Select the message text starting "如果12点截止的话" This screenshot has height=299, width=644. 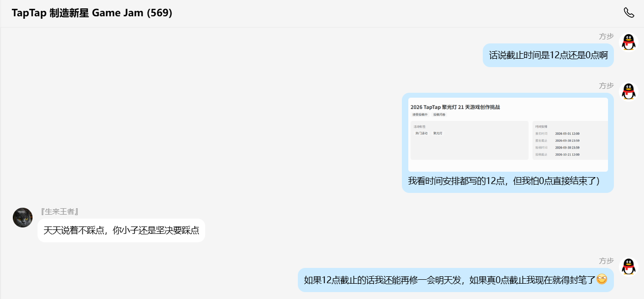[450, 280]
